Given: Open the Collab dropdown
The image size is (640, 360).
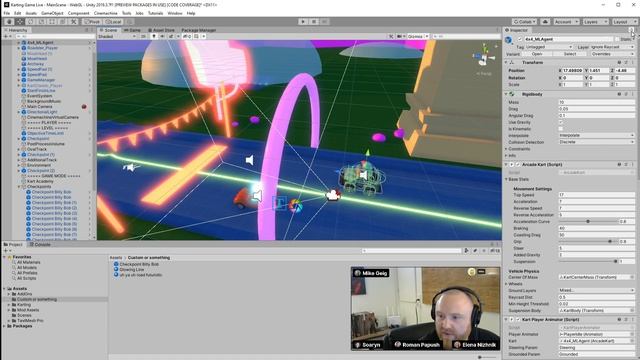Looking at the screenshot, I should point(524,22).
